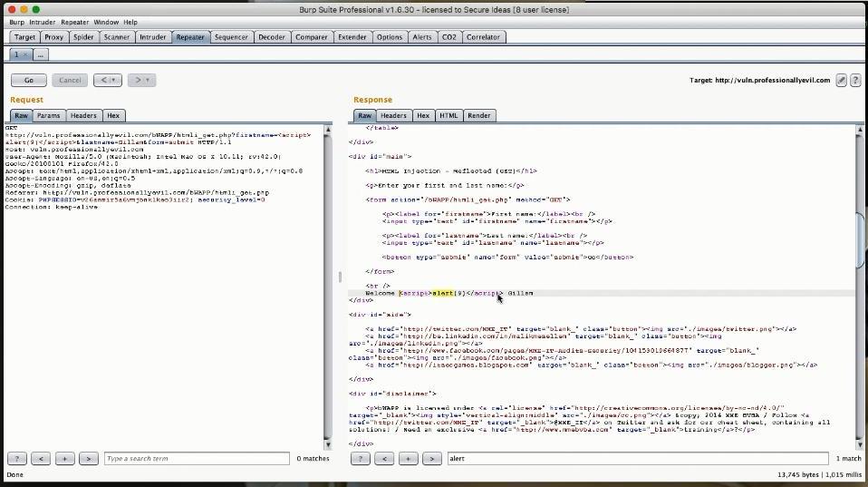Screen dimensions: 868x487
Task: Click the request search term field
Action: point(198,459)
